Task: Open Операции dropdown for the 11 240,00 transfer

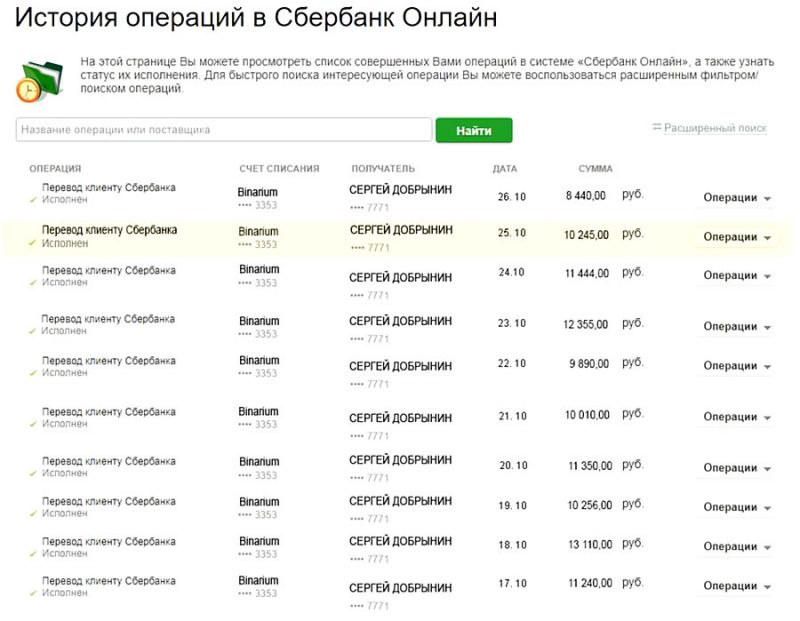Action: point(736,586)
